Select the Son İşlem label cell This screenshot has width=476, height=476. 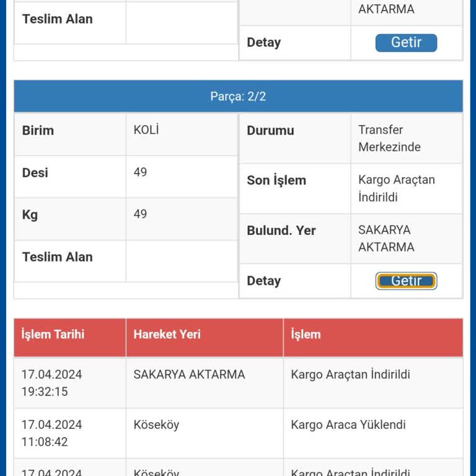[295, 188]
